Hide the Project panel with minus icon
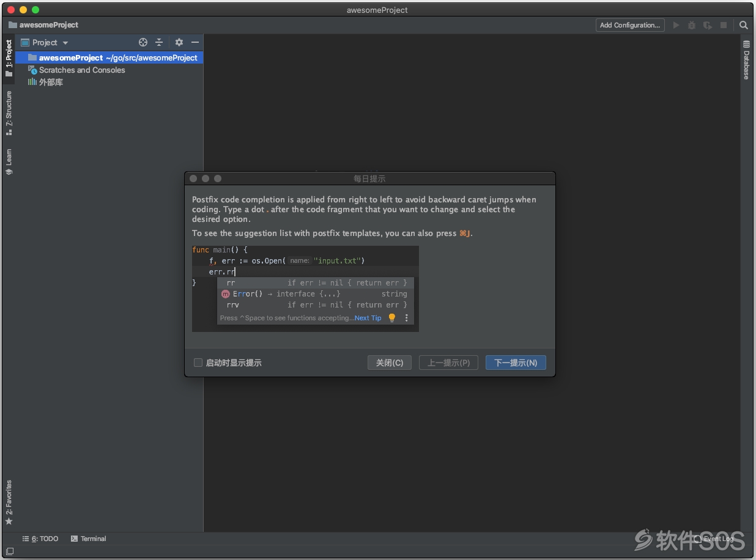756x560 pixels. click(195, 42)
